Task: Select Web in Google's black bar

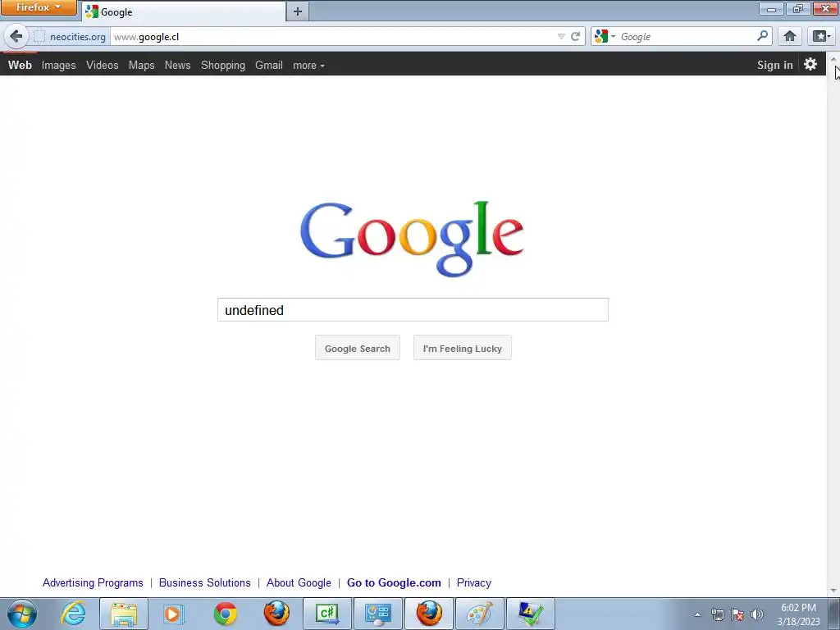Action: click(x=20, y=65)
